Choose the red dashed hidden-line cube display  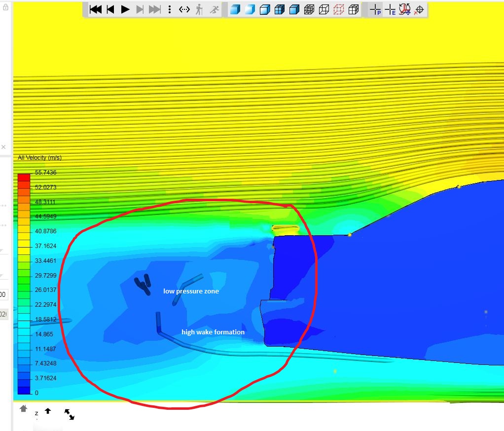(339, 9)
